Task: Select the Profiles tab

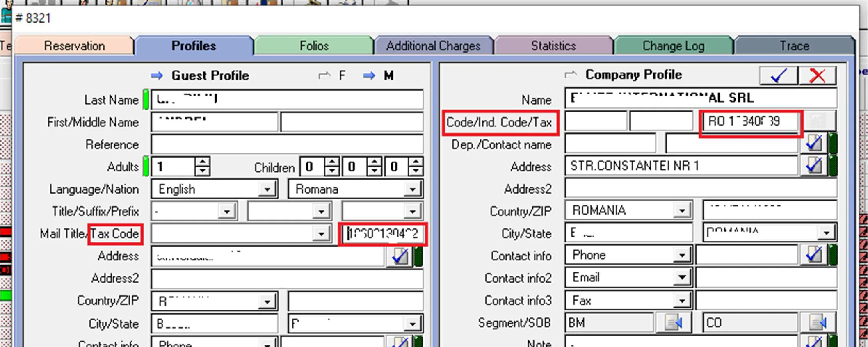Action: [x=194, y=46]
